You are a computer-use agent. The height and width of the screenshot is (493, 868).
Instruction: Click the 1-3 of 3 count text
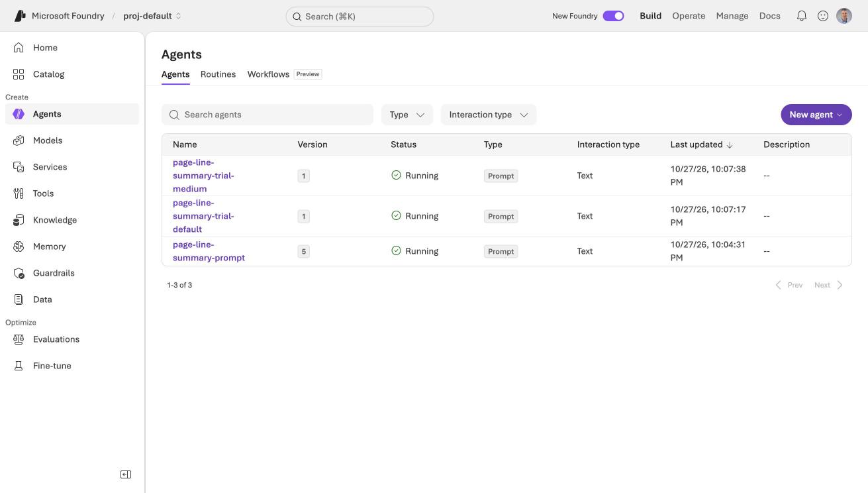coord(179,285)
